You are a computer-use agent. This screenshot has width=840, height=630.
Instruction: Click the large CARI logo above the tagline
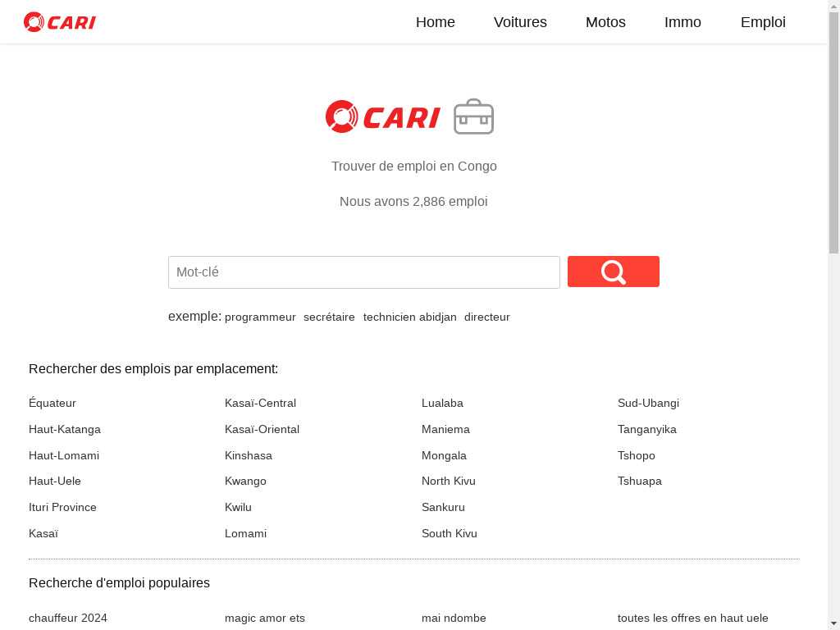[x=382, y=116]
